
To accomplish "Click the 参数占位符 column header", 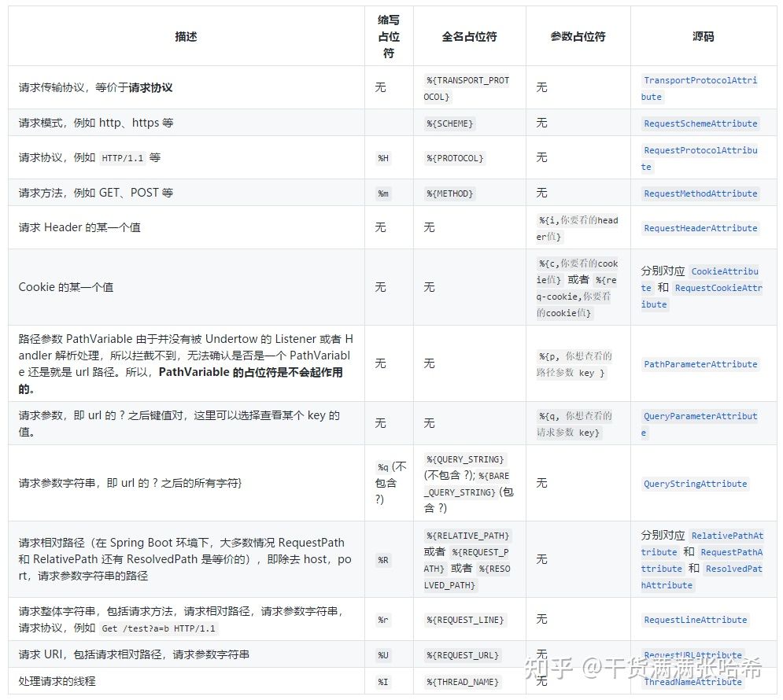I will click(578, 36).
